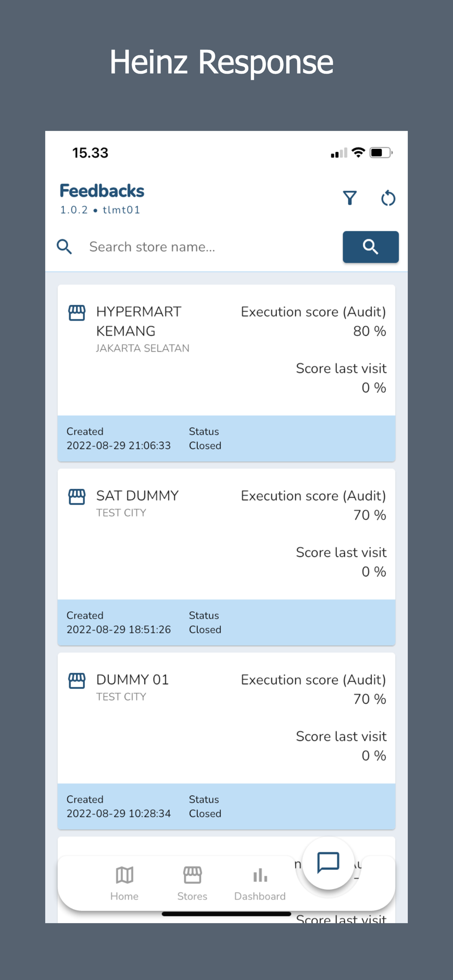Viewport: 453px width, 980px height.
Task: Open the DUMMY 01 feedback card
Action: tap(226, 741)
